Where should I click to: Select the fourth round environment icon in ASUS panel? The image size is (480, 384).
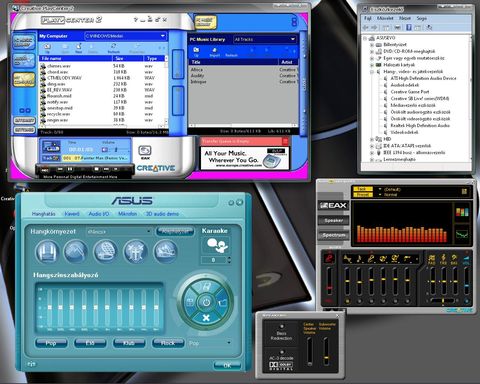[135, 252]
